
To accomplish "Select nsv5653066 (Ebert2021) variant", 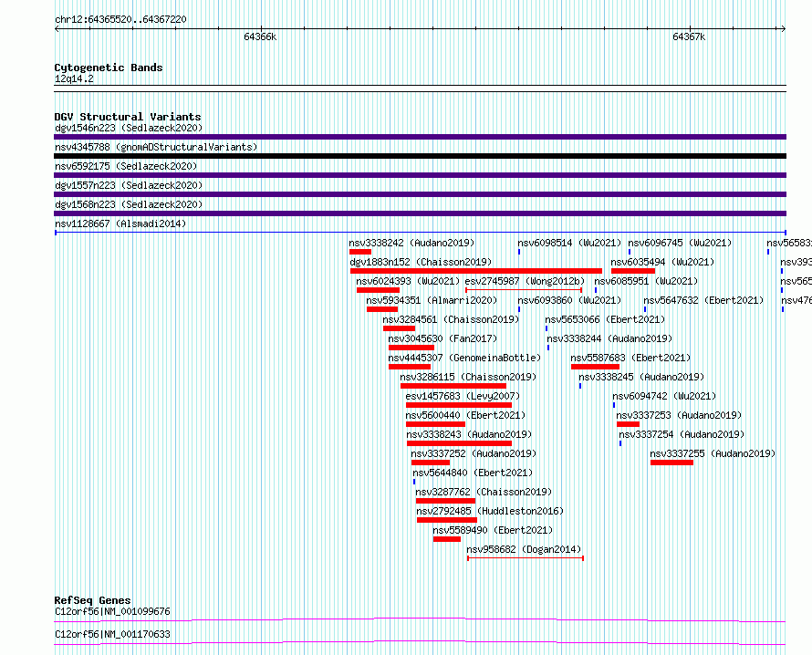I will tap(605, 319).
